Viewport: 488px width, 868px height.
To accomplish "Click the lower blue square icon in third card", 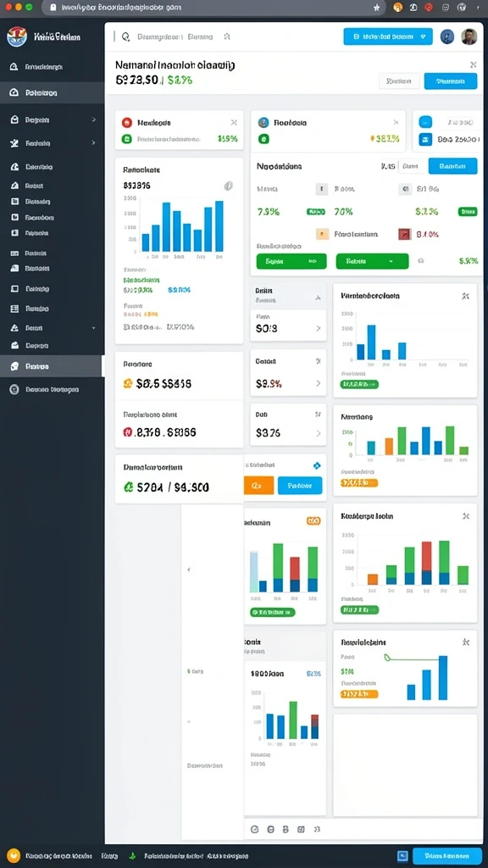I will (425, 139).
